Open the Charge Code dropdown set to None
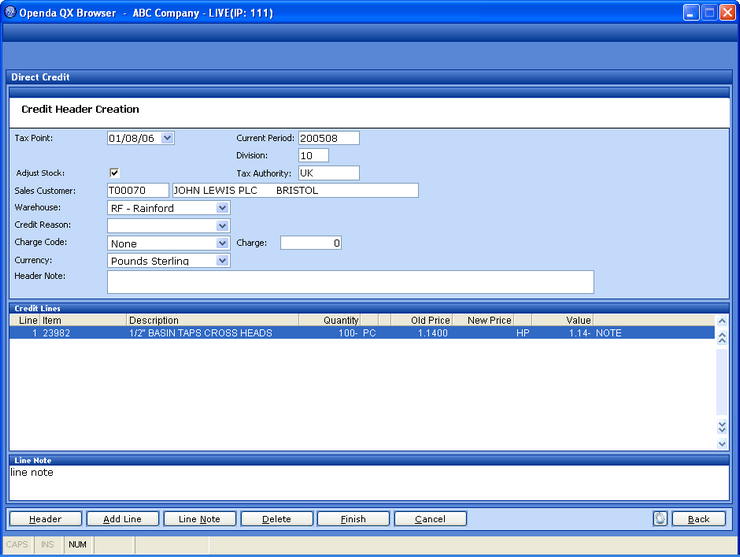This screenshot has width=740, height=557. click(222, 243)
